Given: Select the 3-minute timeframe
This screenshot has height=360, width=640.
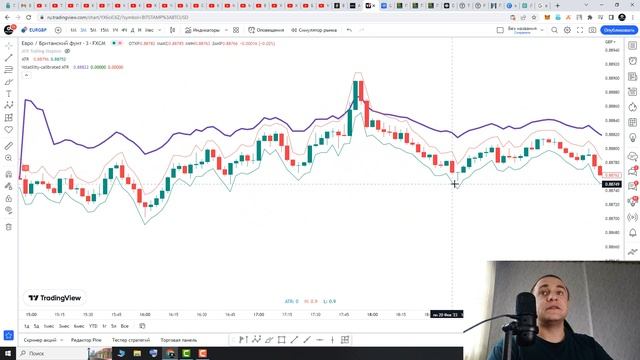Looking at the screenshot, I should point(83,30).
